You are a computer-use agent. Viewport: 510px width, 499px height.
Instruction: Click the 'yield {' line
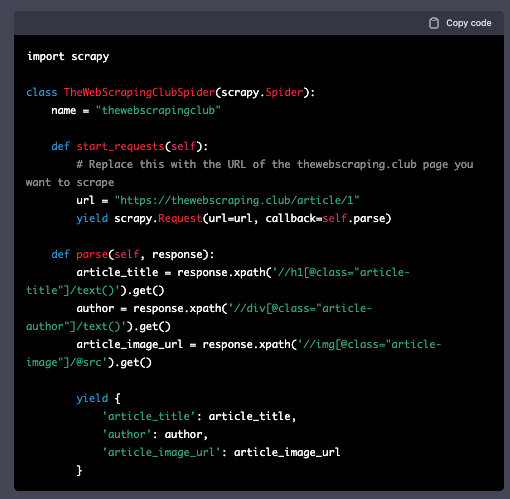98,398
